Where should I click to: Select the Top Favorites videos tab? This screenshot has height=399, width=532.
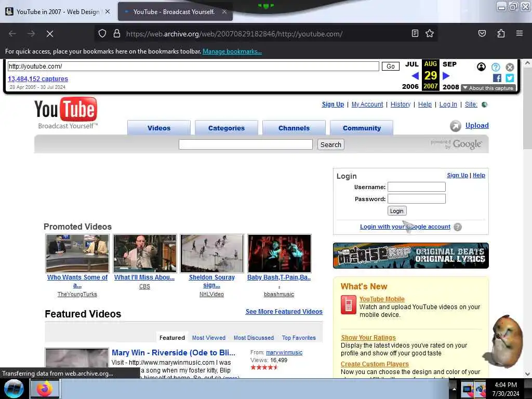pyautogui.click(x=299, y=338)
